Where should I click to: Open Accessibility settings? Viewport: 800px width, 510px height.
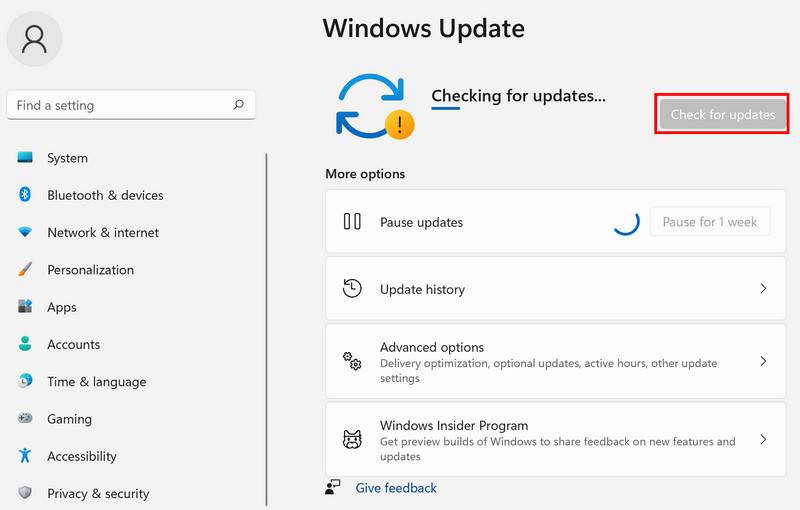pyautogui.click(x=82, y=456)
